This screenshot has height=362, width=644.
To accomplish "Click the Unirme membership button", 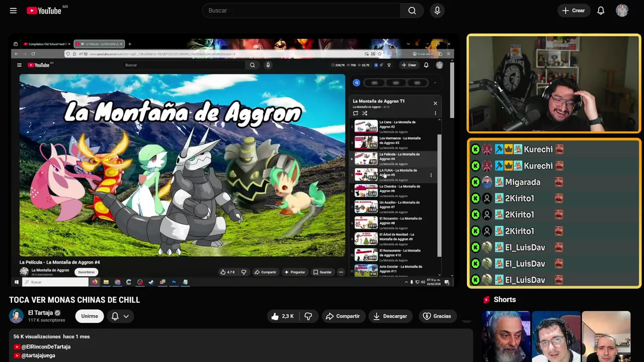I will [x=90, y=316].
